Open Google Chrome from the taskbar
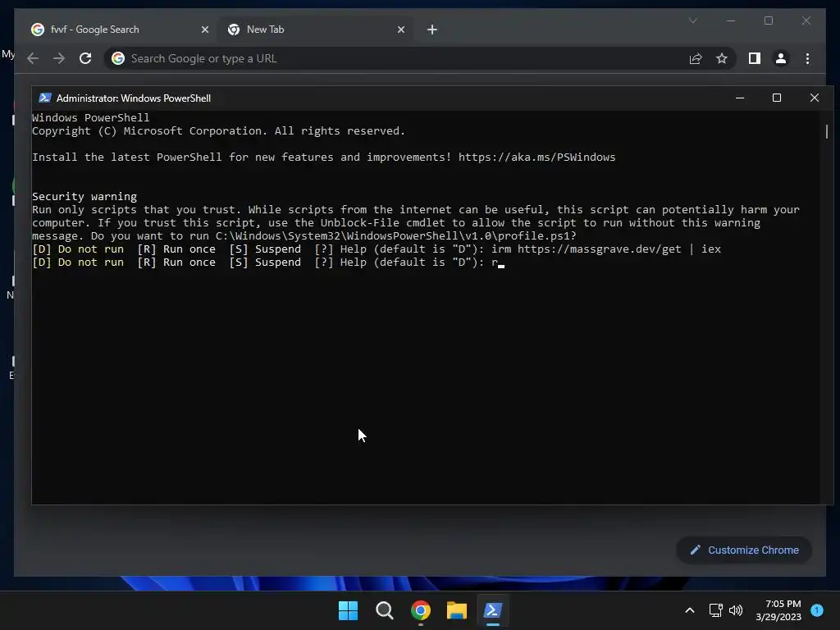Image resolution: width=840 pixels, height=630 pixels. click(421, 610)
